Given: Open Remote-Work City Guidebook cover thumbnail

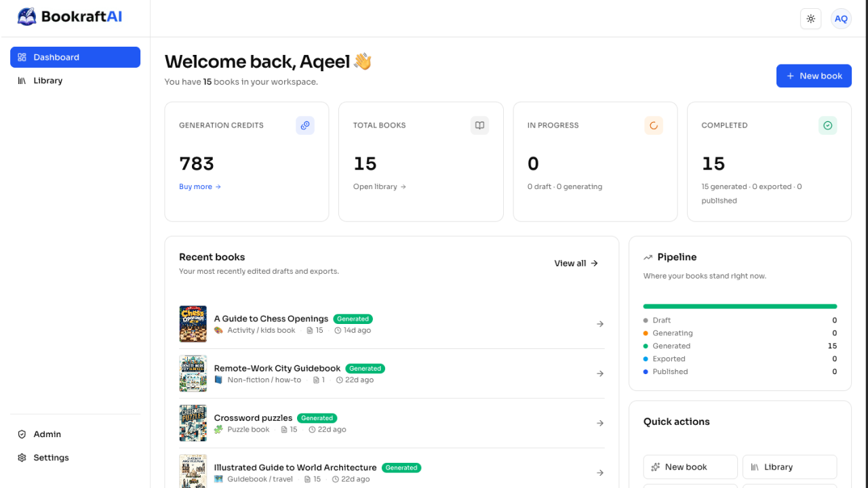Looking at the screenshot, I should (x=193, y=373).
